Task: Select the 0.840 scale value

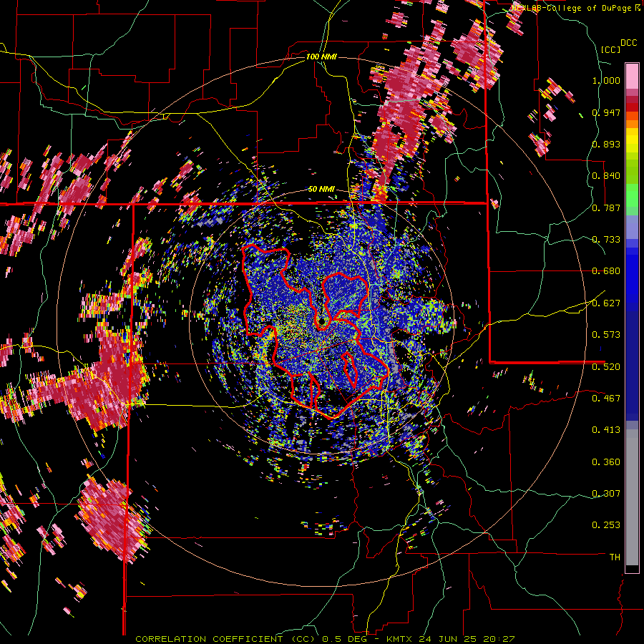Action: tap(606, 176)
